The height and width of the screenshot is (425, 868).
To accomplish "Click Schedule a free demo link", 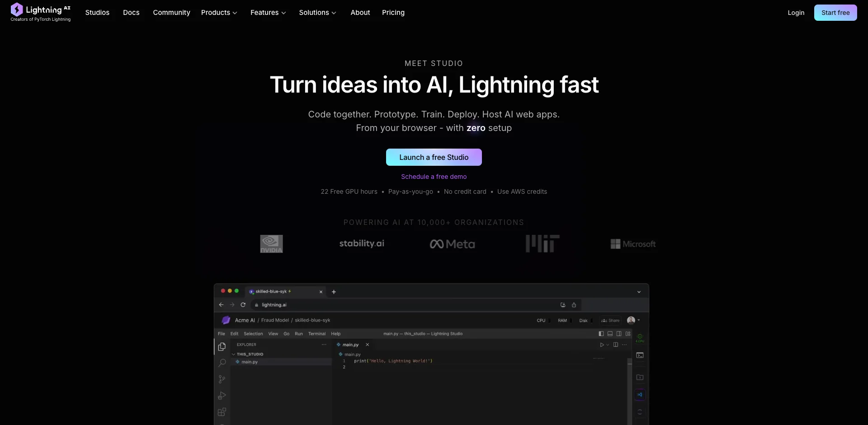I will [434, 177].
